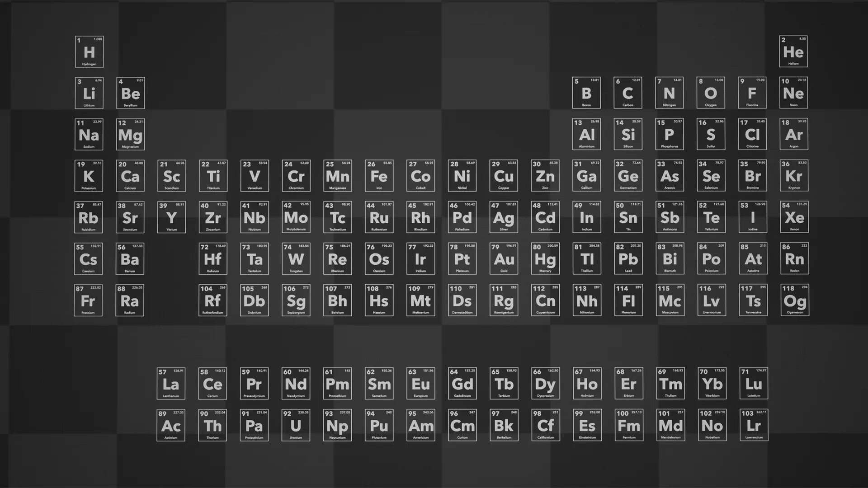
Task: Click the Silver (Ag) element box
Action: tap(504, 217)
